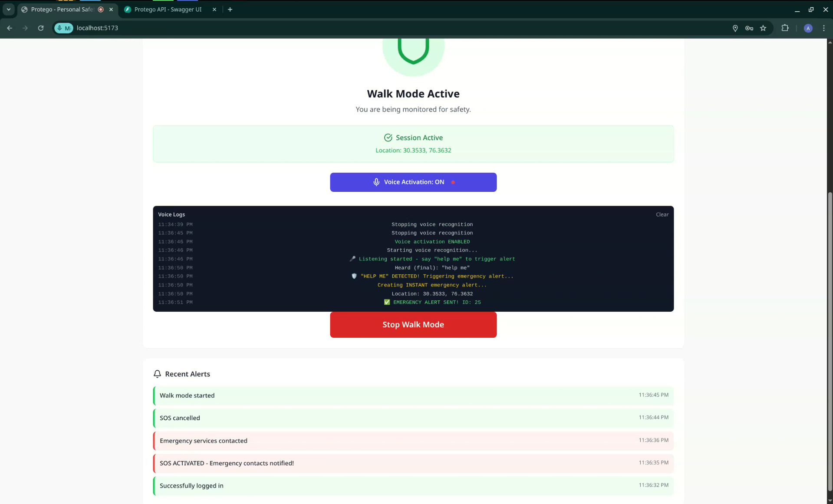The height and width of the screenshot is (504, 833).
Task: Select the 'Walk mode started' alert
Action: pyautogui.click(x=413, y=395)
